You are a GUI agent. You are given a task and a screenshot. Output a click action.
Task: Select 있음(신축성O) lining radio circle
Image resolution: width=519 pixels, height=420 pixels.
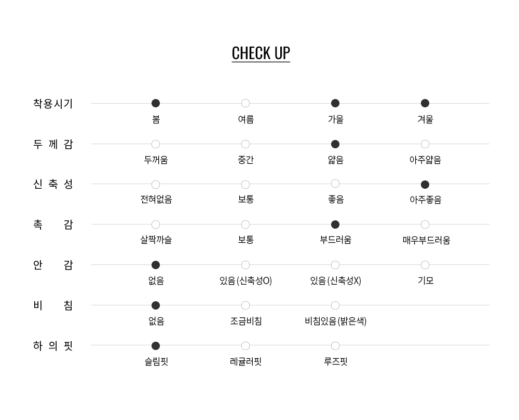pos(245,265)
